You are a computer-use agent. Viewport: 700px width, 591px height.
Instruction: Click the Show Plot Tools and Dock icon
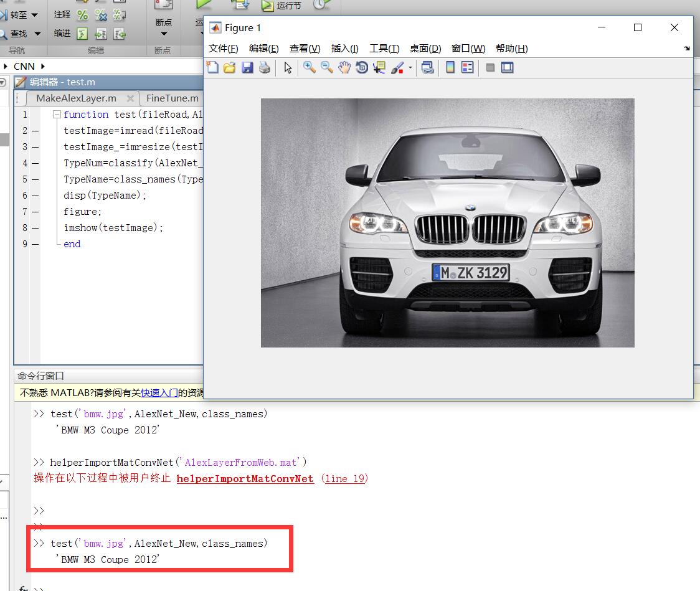[x=507, y=67]
